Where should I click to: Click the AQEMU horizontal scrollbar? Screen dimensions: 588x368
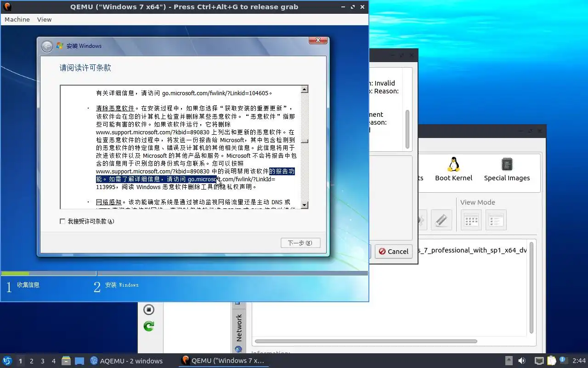366,341
